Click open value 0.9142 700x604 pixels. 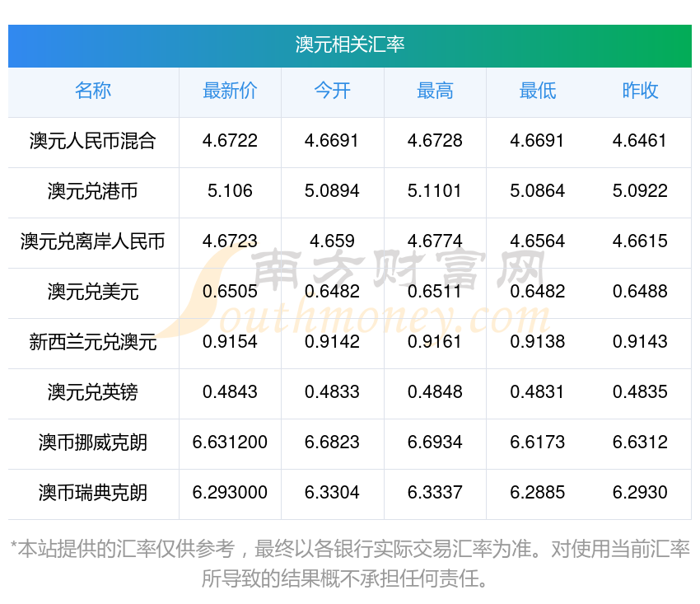(332, 342)
